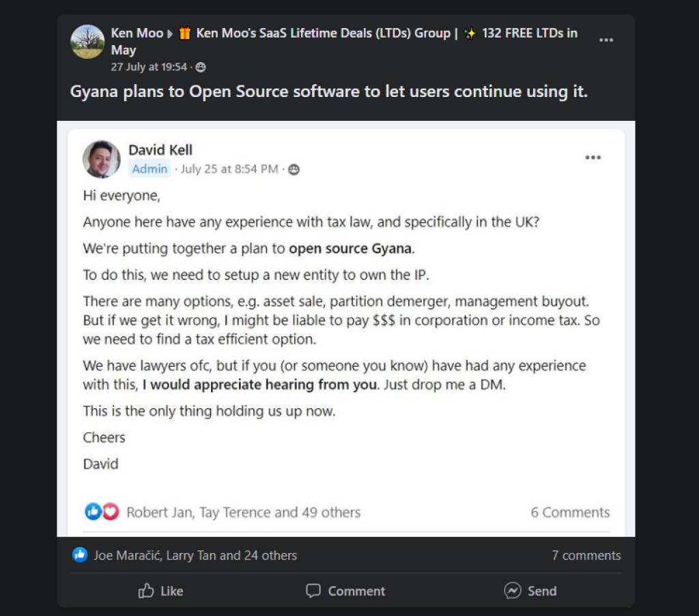The height and width of the screenshot is (616, 699).
Task: Open the 27 July at 19:54 timestamp
Action: click(149, 67)
